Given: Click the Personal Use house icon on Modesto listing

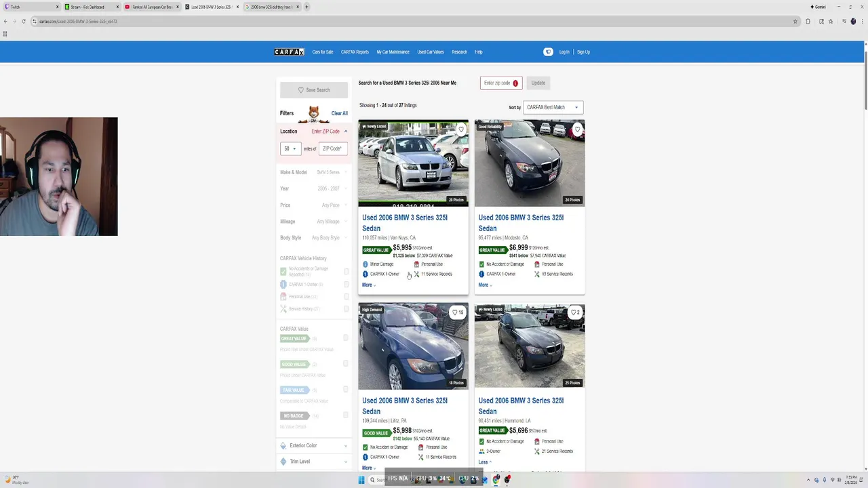Looking at the screenshot, I should tap(537, 264).
